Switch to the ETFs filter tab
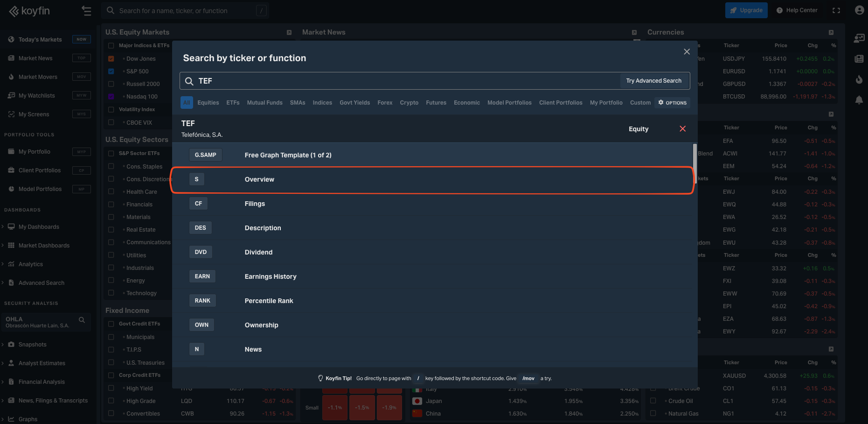The image size is (868, 424). pyautogui.click(x=233, y=103)
